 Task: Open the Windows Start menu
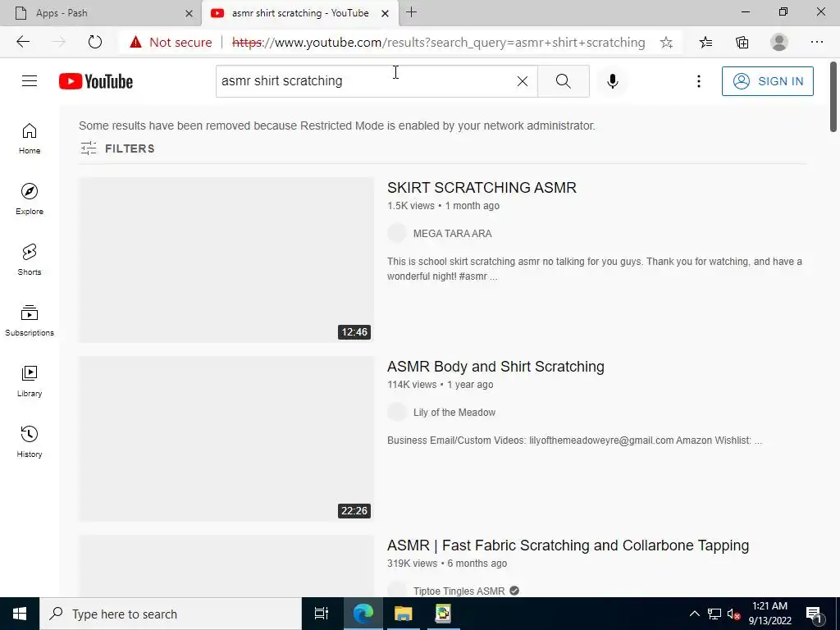click(20, 614)
